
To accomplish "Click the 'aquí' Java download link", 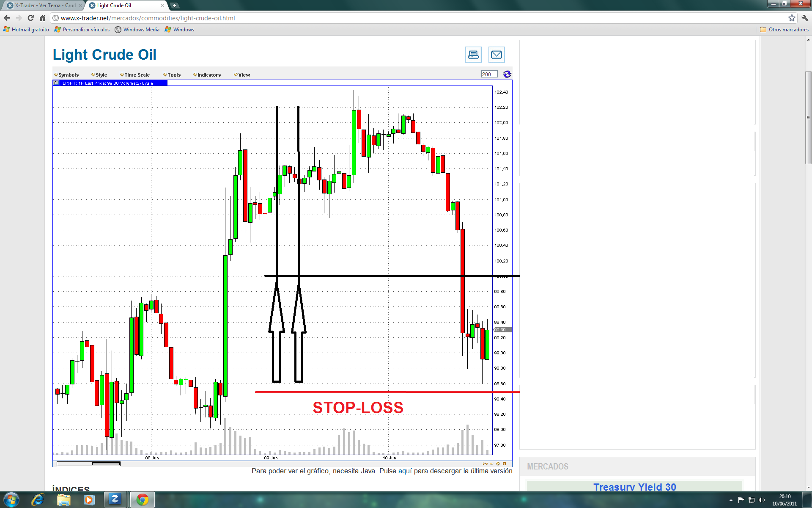I will point(405,471).
